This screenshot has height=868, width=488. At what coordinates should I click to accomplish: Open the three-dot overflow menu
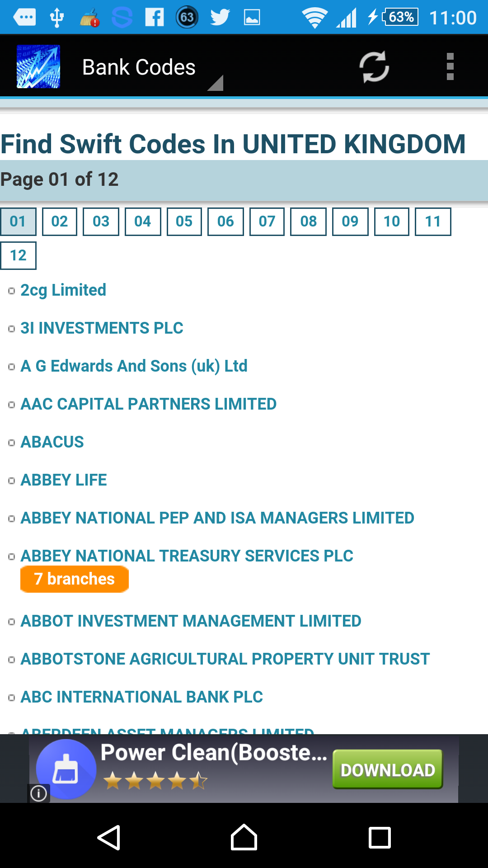point(450,67)
